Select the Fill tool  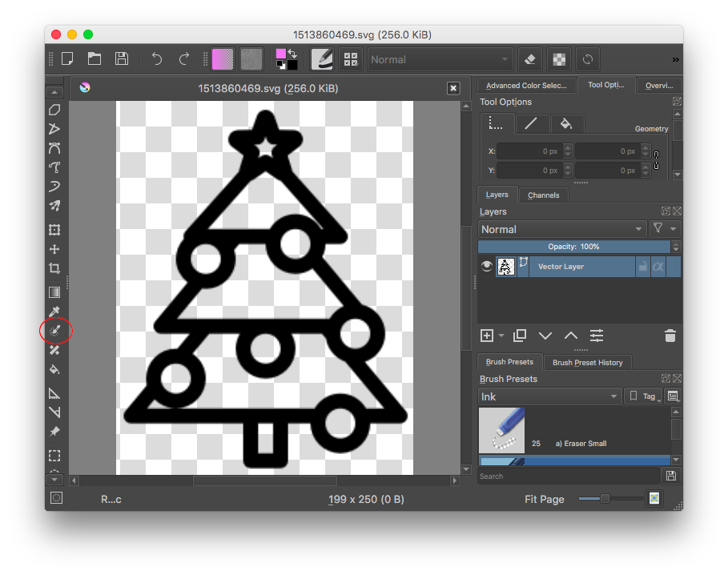click(x=54, y=369)
